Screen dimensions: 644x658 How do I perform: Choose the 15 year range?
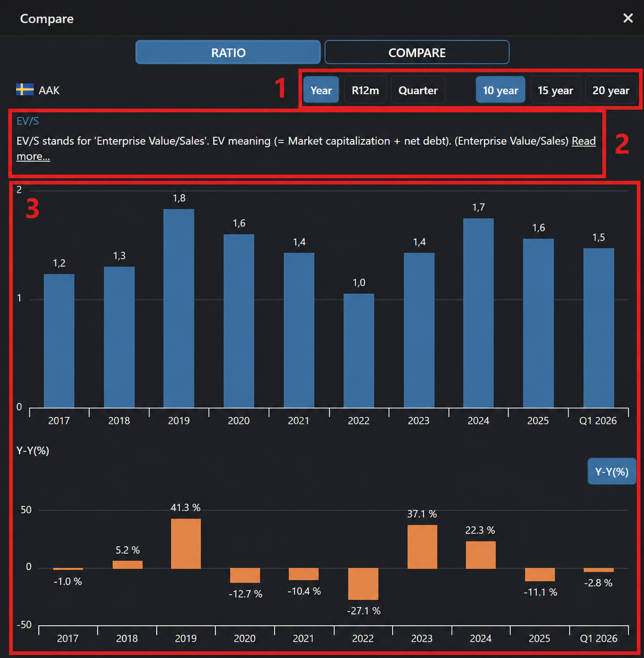[x=555, y=90]
